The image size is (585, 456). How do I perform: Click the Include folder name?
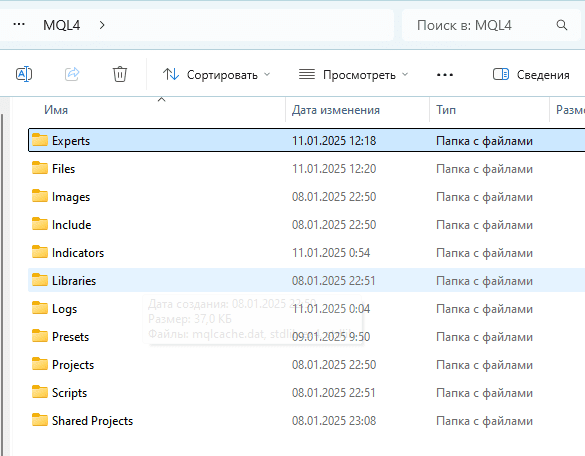point(72,225)
